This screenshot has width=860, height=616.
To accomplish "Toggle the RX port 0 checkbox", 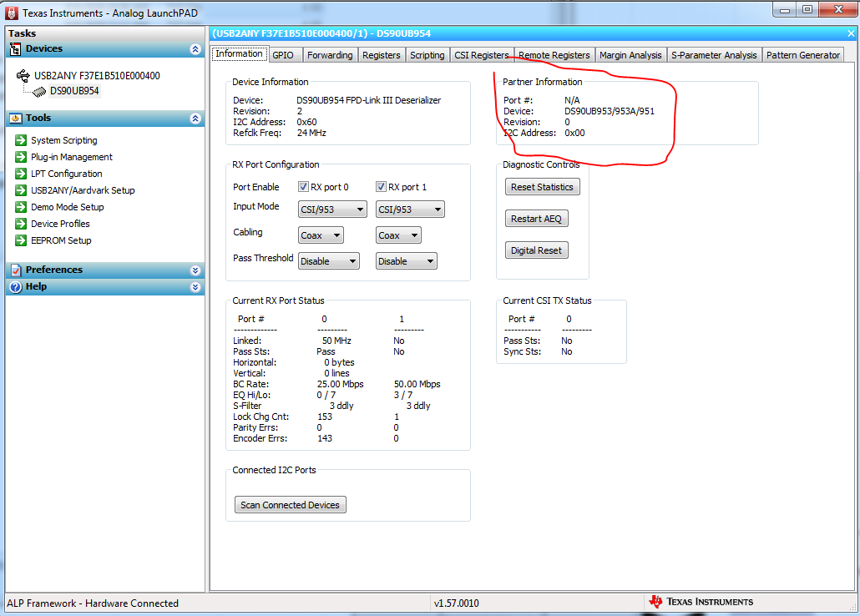I will pos(303,187).
